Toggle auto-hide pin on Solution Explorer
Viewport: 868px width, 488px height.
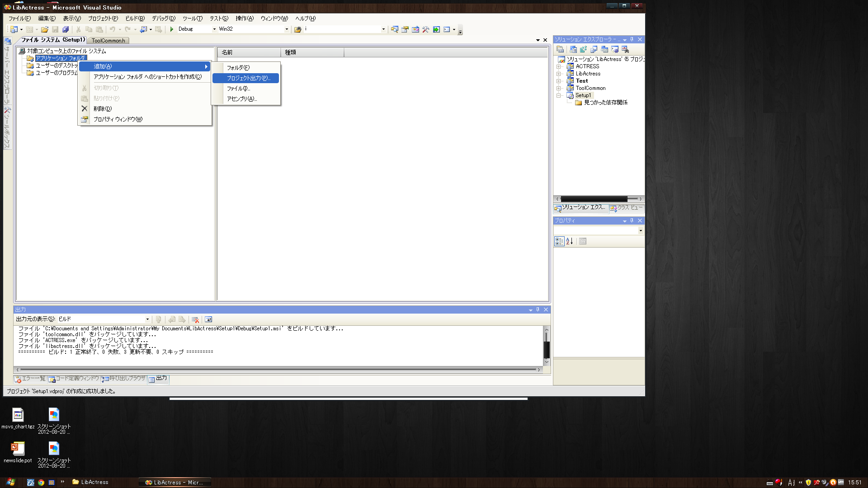632,39
